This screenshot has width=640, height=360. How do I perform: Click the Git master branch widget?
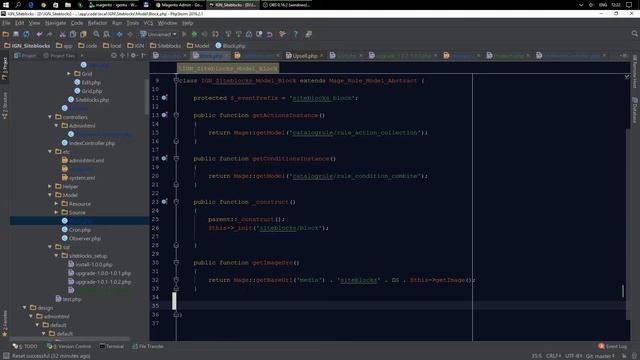[x=600, y=356]
